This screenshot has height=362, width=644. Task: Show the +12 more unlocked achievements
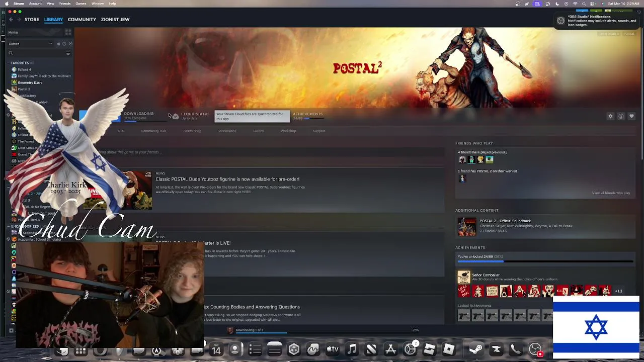[x=619, y=291]
